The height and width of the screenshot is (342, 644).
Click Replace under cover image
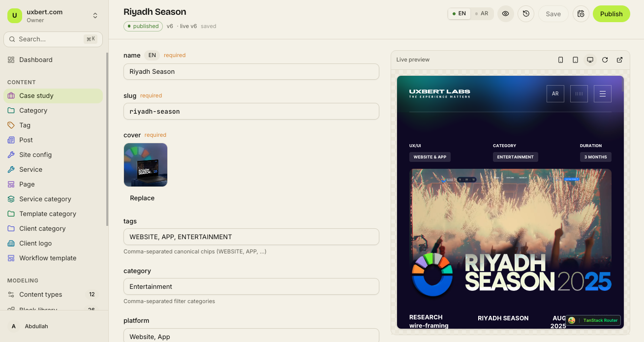coord(142,198)
